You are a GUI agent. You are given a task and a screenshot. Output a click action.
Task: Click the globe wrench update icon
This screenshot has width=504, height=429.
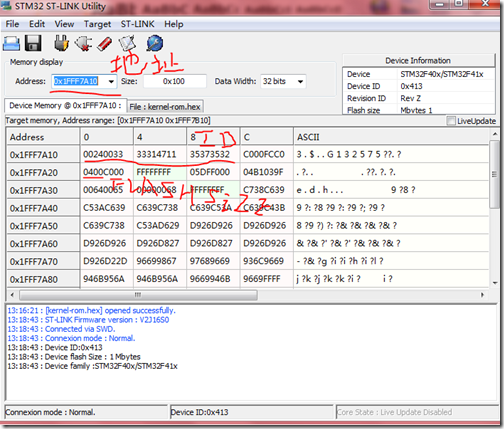pyautogui.click(x=154, y=43)
